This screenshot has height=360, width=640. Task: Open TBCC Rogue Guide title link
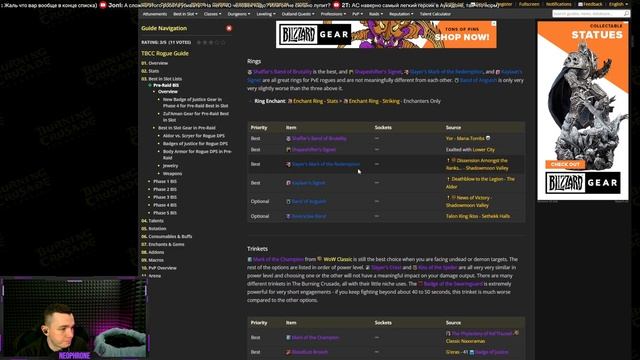pos(165,53)
